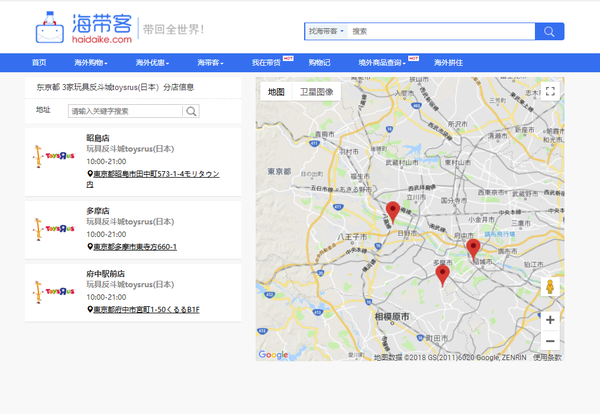
Task: Click the blue search magnifier button
Action: [x=549, y=31]
